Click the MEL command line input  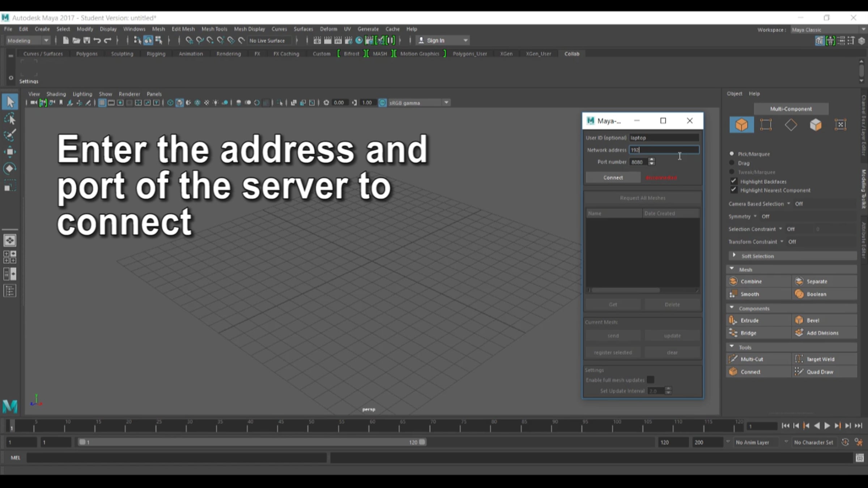(x=176, y=458)
